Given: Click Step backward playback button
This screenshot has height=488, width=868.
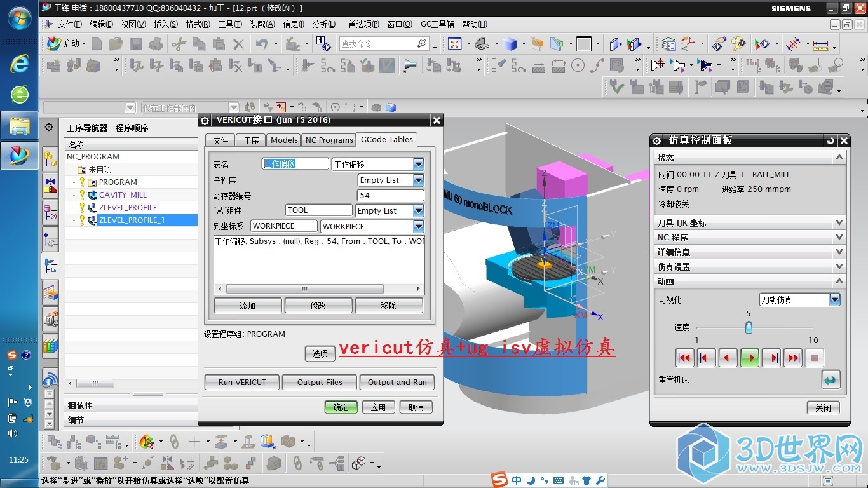Looking at the screenshot, I should (706, 358).
